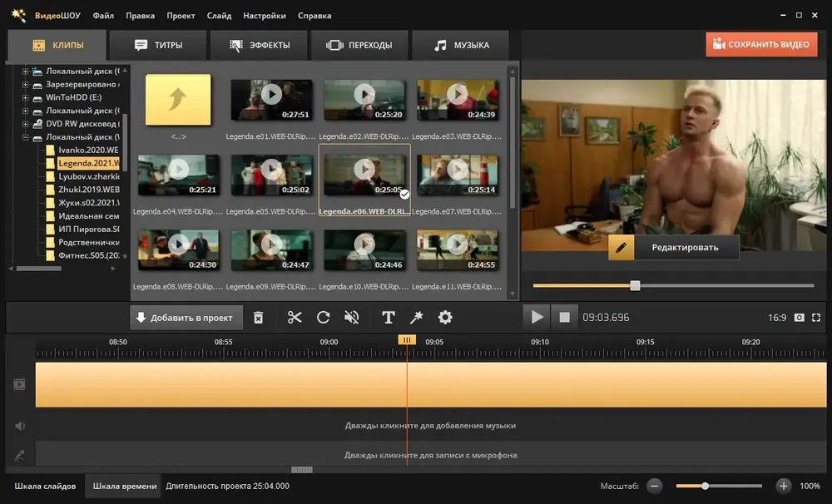Click the Сохранить видео button

[761, 45]
